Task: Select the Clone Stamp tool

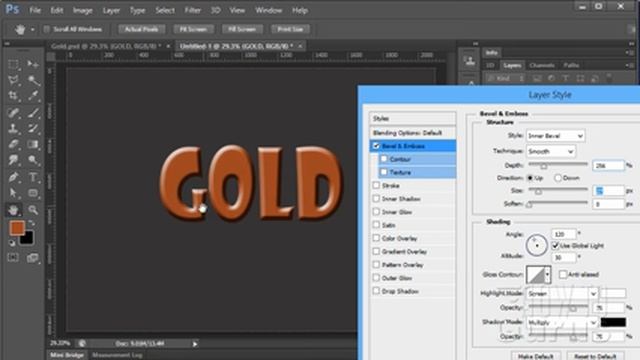Action: pyautogui.click(x=13, y=129)
